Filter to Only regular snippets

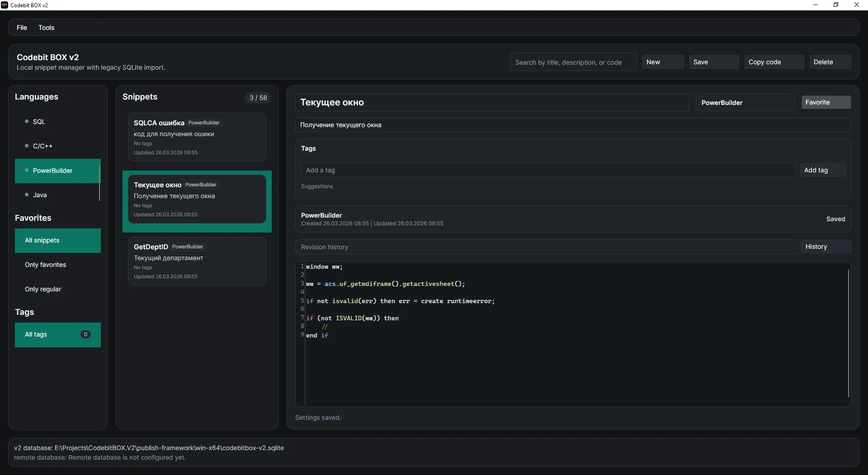coord(43,289)
